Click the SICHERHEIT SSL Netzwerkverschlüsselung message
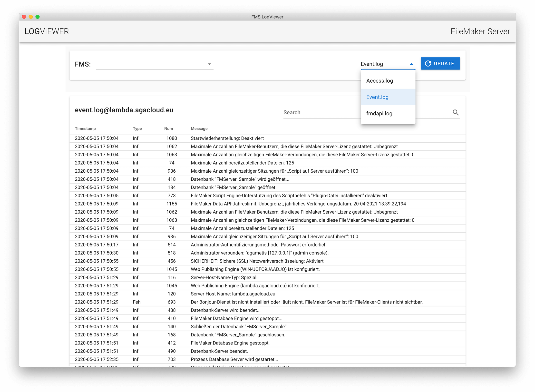Image resolution: width=535 pixels, height=392 pixels. pos(257,261)
